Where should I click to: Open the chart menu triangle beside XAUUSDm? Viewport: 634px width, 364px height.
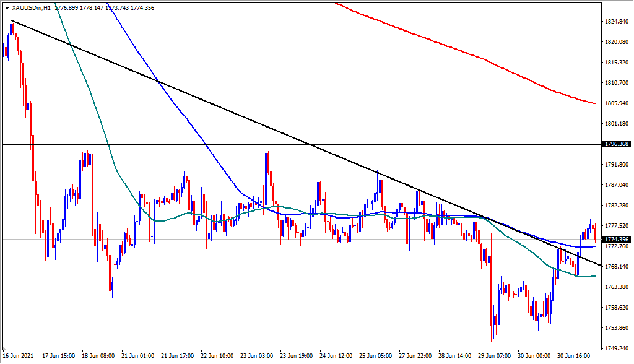7,7
